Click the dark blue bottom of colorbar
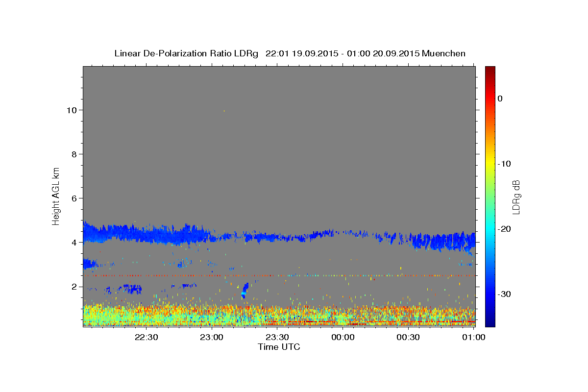This screenshot has width=588, height=392. (490, 322)
